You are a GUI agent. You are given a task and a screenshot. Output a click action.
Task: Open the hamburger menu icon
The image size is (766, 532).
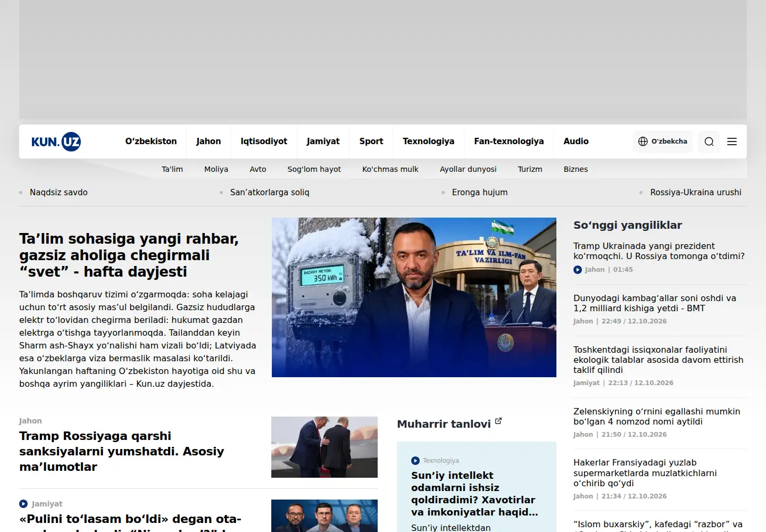(732, 142)
